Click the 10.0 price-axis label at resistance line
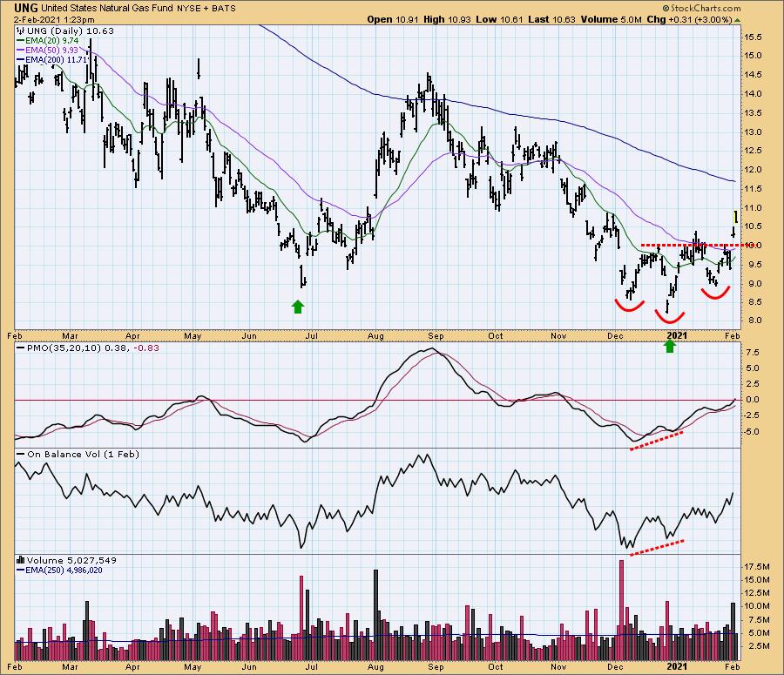This screenshot has width=784, height=675. click(754, 245)
